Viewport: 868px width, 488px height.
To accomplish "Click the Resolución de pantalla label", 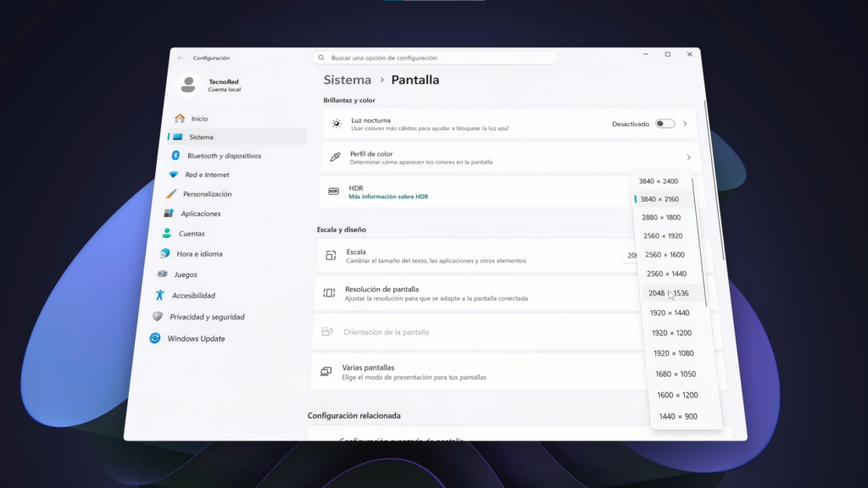I will [381, 289].
